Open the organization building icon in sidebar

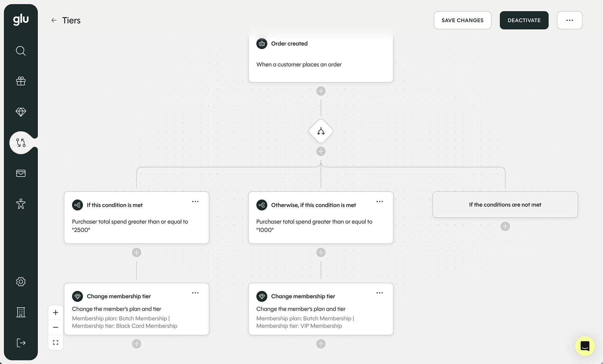21,312
